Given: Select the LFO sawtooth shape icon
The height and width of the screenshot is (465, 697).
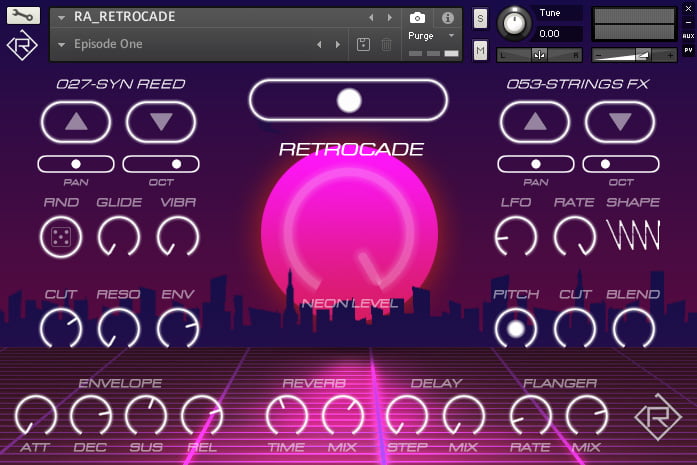Looking at the screenshot, I should pyautogui.click(x=633, y=236).
